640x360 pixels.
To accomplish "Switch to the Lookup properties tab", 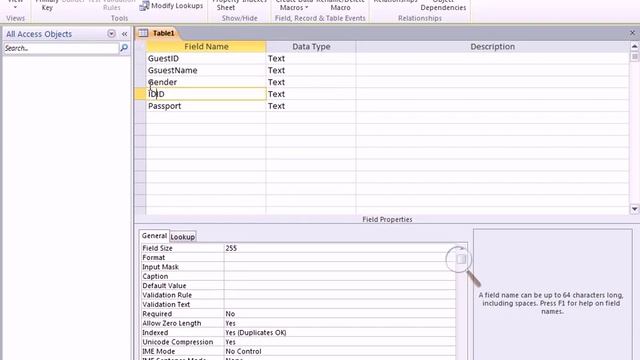I will 182,237.
